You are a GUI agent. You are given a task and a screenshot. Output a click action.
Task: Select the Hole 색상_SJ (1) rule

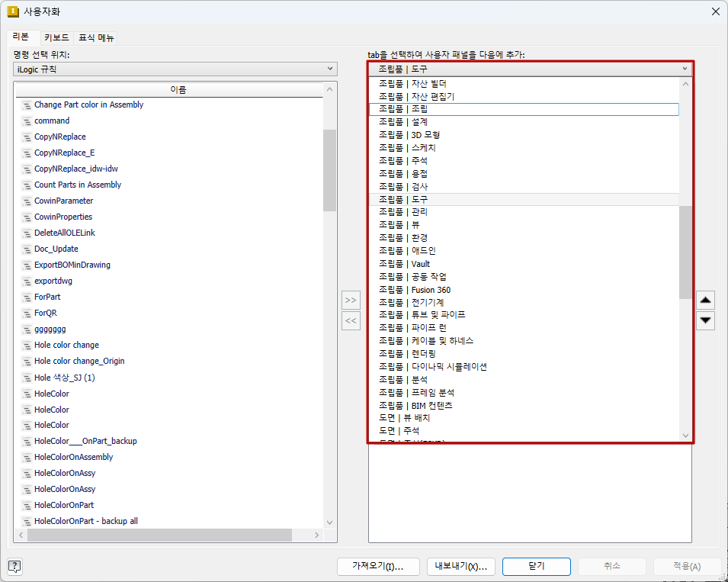(65, 378)
